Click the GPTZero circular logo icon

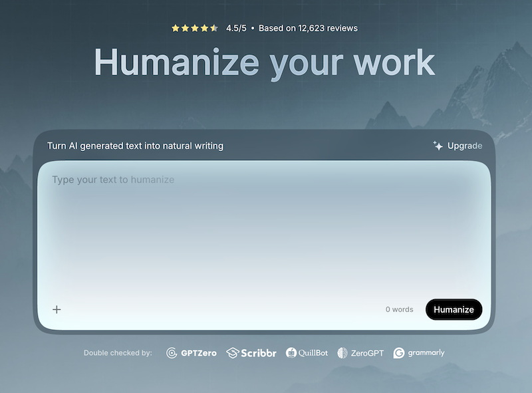(172, 353)
